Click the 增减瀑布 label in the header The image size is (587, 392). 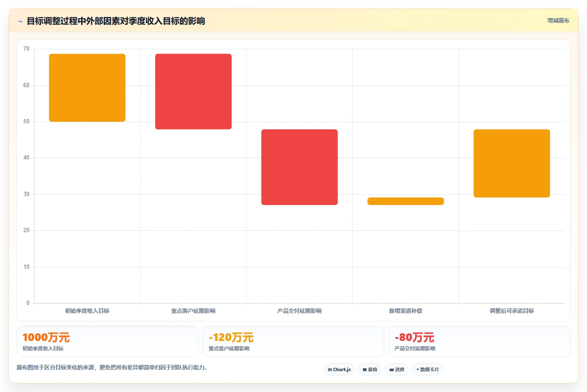coord(558,20)
